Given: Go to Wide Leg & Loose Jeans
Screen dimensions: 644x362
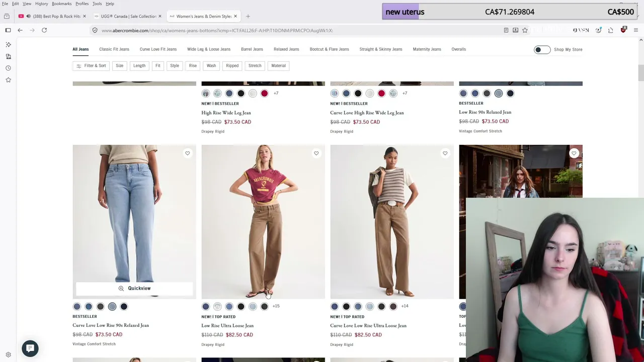Looking at the screenshot, I should pos(209,49).
